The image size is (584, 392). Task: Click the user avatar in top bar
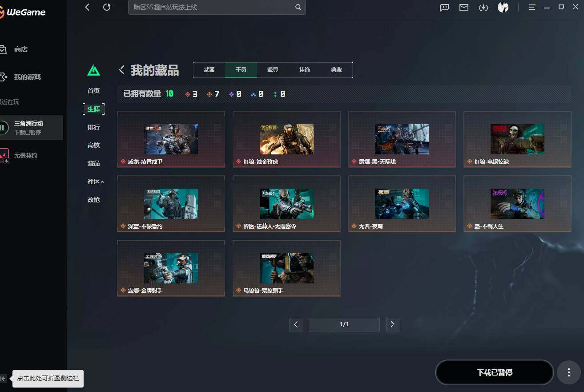pyautogui.click(x=503, y=7)
